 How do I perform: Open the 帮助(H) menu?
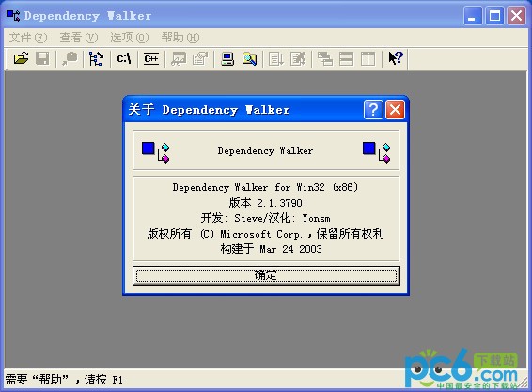180,38
